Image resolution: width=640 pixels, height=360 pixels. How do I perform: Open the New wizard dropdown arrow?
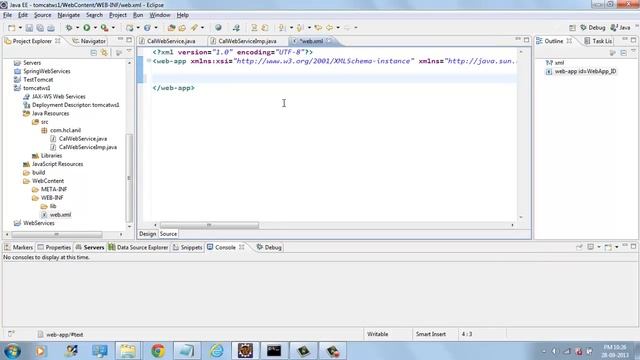pyautogui.click(x=20, y=28)
